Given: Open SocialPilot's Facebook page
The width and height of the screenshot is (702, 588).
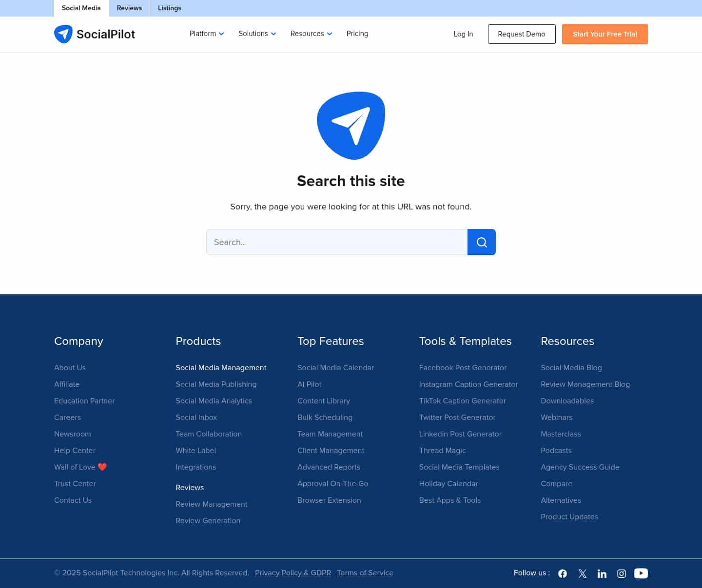Looking at the screenshot, I should pyautogui.click(x=563, y=573).
